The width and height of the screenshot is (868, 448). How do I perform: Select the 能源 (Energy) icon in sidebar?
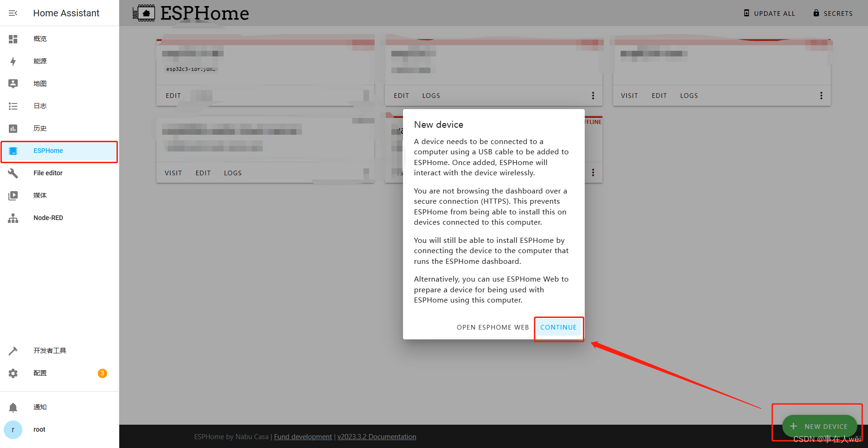coord(13,61)
